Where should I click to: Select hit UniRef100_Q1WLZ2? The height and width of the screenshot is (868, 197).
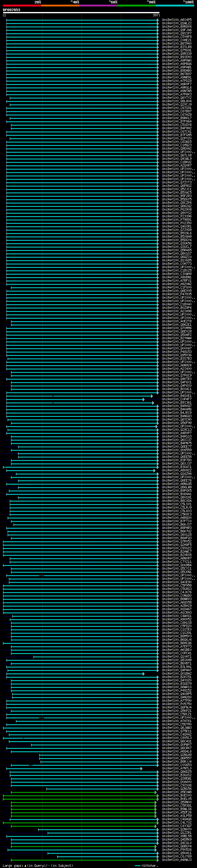point(177,23)
